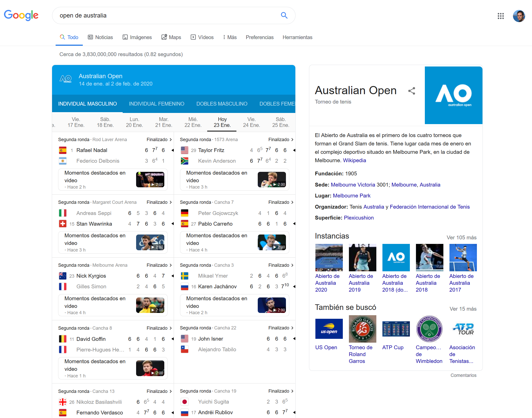Open the Roland Garros logo tile
The width and height of the screenshot is (532, 418).
pos(362,329)
